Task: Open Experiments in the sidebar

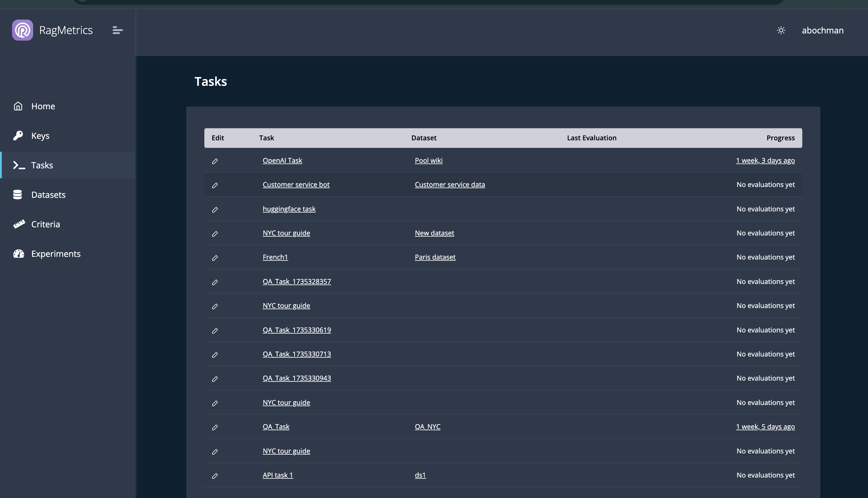Action: [x=68, y=254]
